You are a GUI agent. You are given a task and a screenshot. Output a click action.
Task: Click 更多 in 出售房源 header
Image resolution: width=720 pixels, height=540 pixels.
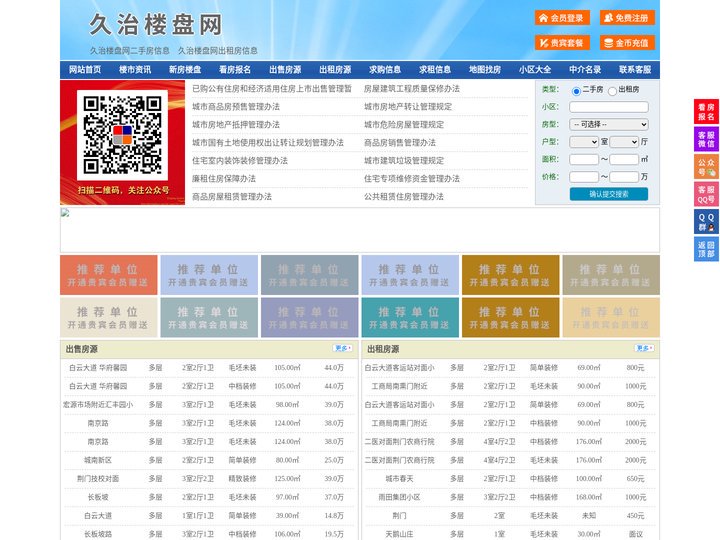point(343,348)
